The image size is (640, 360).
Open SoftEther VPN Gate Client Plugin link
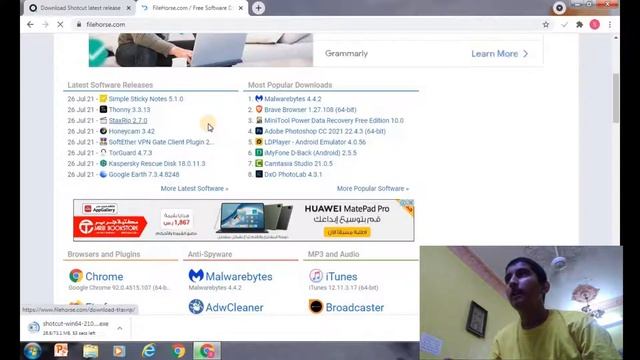[161, 142]
